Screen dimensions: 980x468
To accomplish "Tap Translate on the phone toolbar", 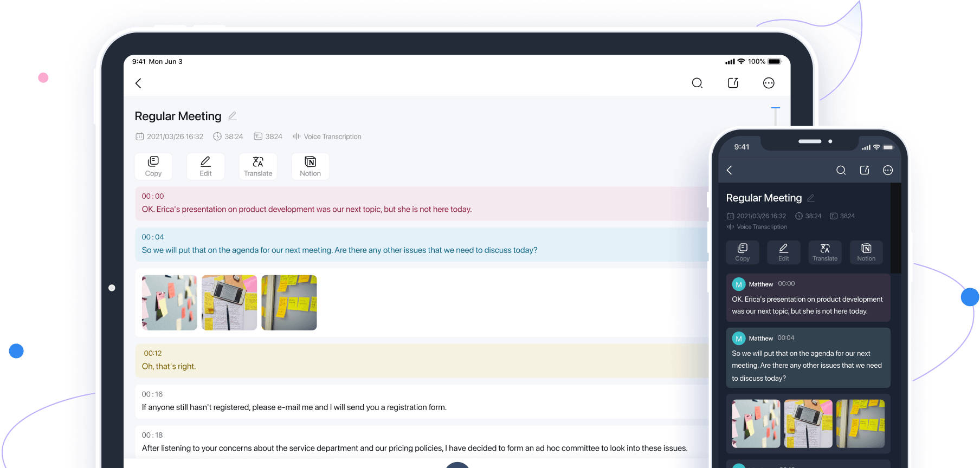I will tap(825, 252).
